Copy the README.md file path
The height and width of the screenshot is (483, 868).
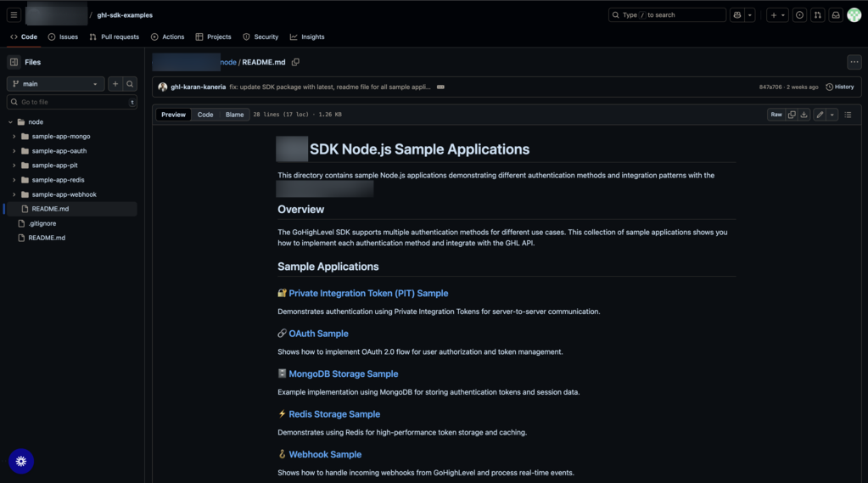295,62
